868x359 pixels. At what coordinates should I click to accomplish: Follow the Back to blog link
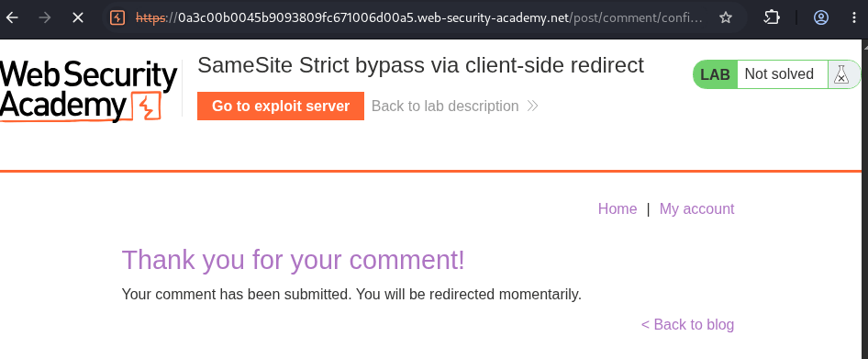[x=687, y=324]
